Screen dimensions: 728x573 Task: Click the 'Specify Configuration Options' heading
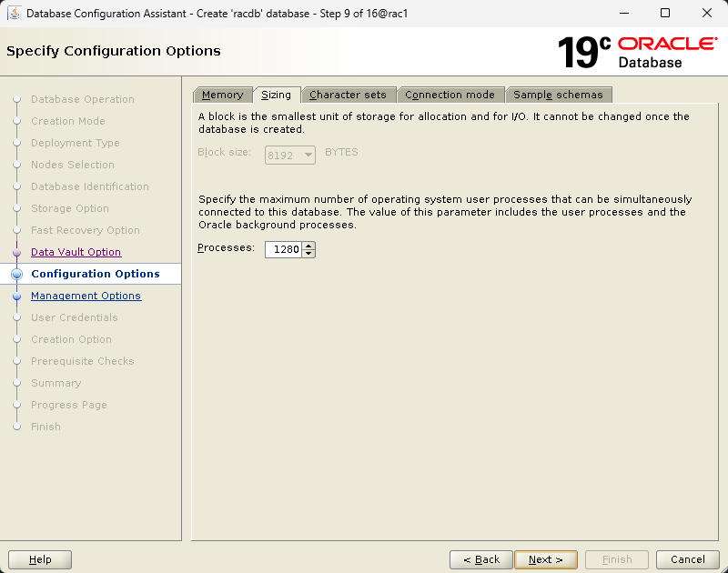click(x=114, y=51)
